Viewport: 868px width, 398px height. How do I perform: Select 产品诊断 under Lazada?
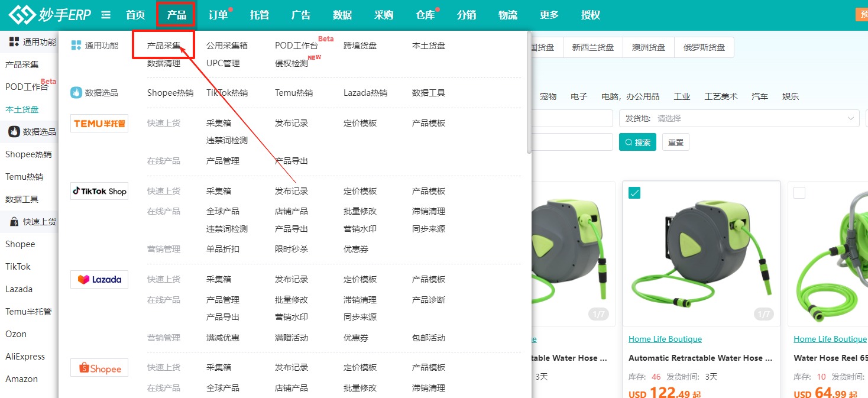[429, 300]
